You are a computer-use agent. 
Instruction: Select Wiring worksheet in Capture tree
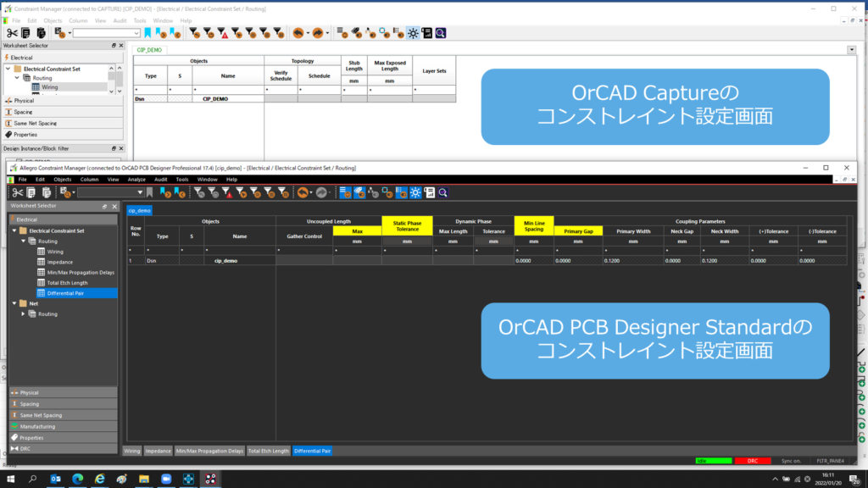coord(49,87)
